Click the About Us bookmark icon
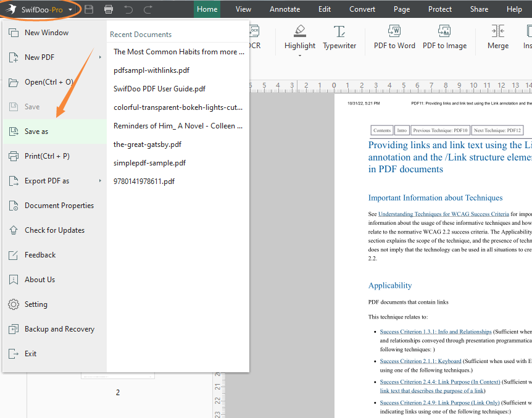The image size is (532, 418). (x=13, y=280)
